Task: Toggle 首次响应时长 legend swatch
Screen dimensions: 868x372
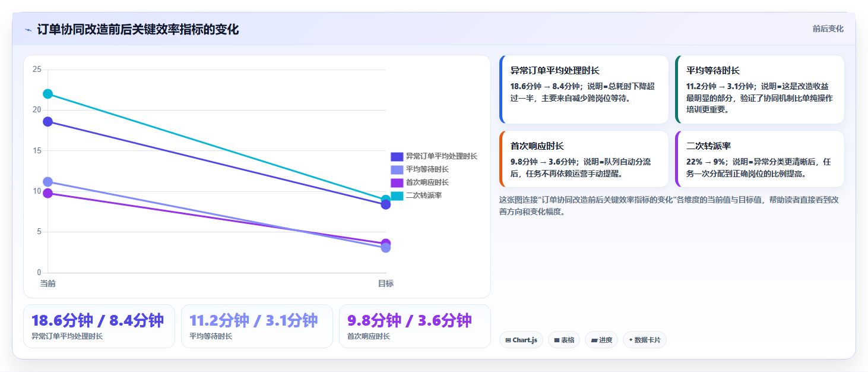Action: (x=397, y=182)
